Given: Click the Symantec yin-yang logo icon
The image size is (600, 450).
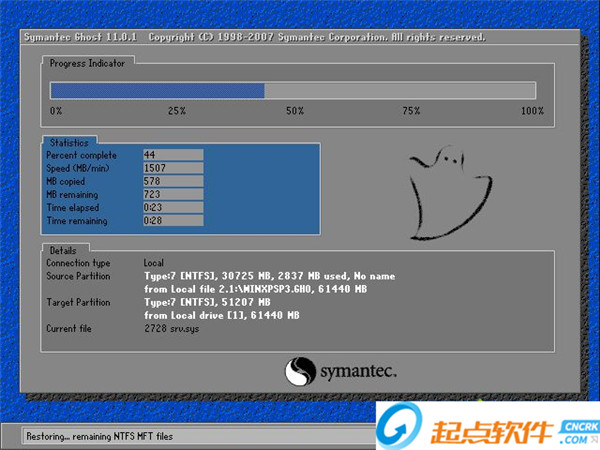Looking at the screenshot, I should click(x=300, y=372).
